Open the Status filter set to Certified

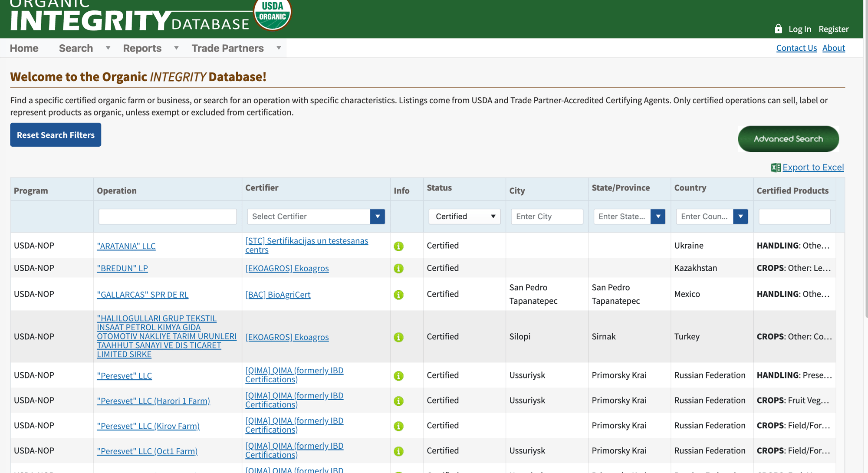(464, 217)
